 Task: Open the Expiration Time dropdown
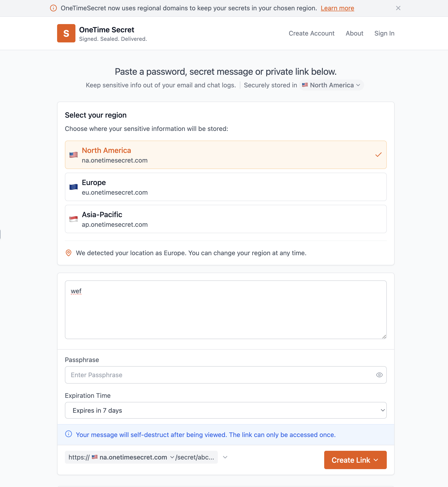(225, 410)
